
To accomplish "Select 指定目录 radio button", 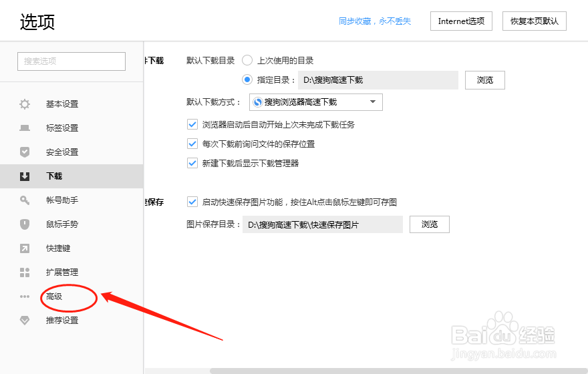I will pos(247,79).
